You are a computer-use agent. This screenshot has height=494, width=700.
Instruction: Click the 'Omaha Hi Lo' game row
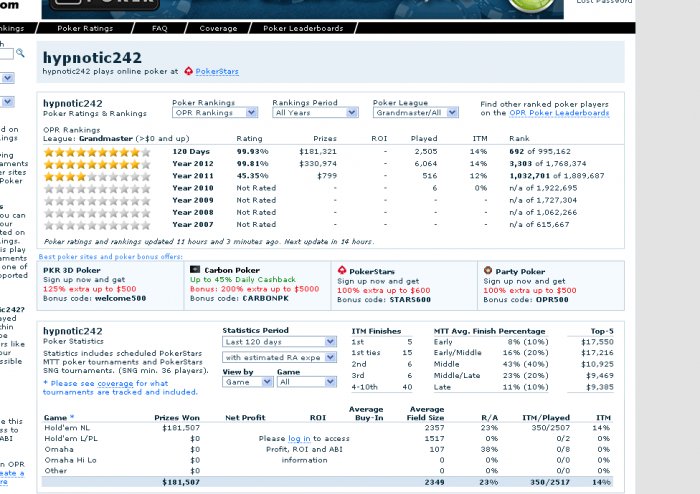pos(327,460)
